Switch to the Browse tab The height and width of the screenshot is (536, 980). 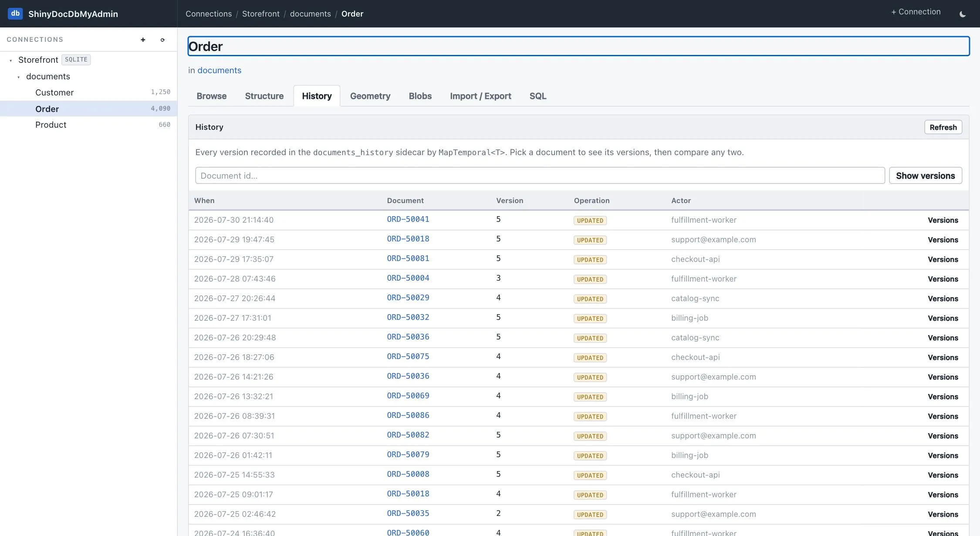coord(211,96)
